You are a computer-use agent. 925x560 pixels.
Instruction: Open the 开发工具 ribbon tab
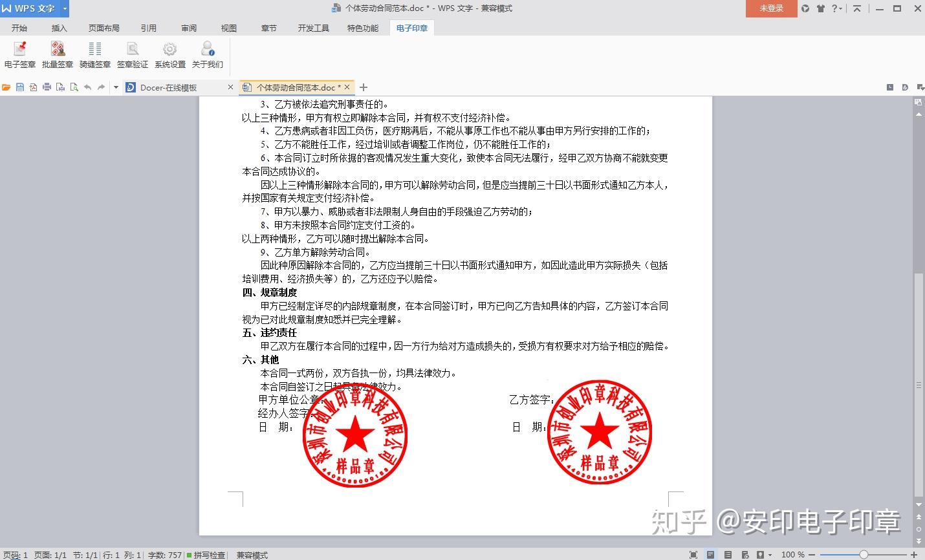click(x=314, y=28)
